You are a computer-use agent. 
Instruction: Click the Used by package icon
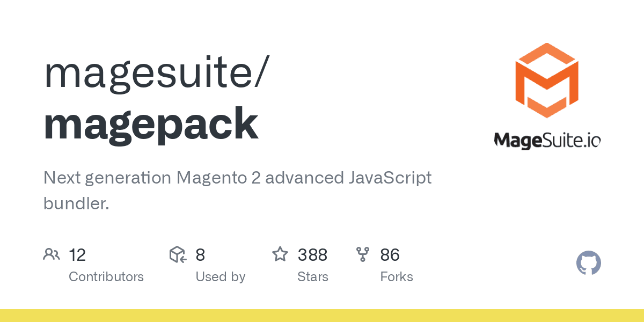pos(178,254)
